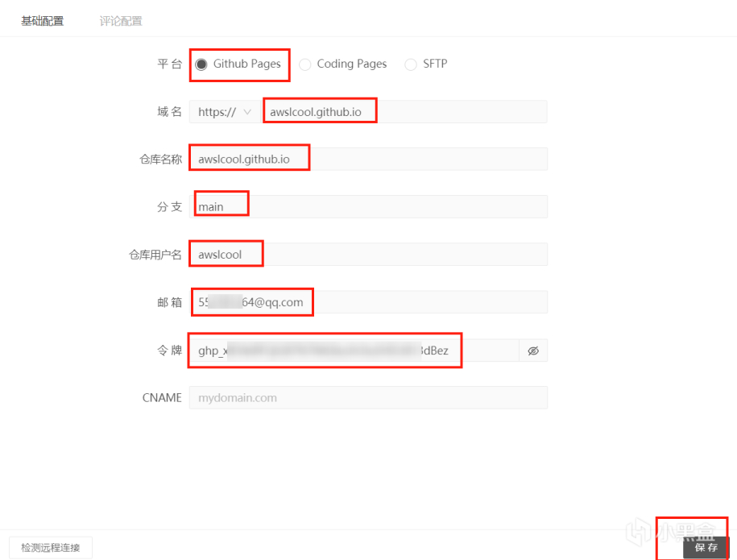Click the CNAME field label
737x560 pixels.
click(162, 398)
